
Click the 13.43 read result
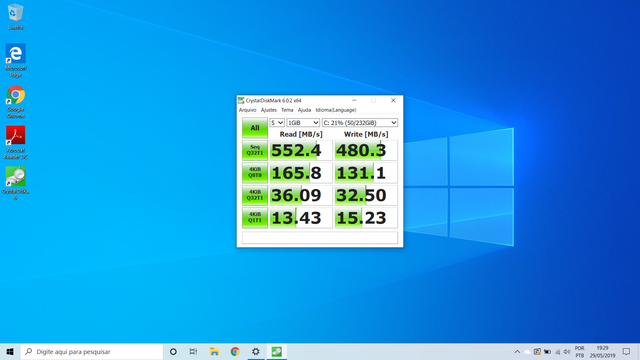(x=301, y=218)
